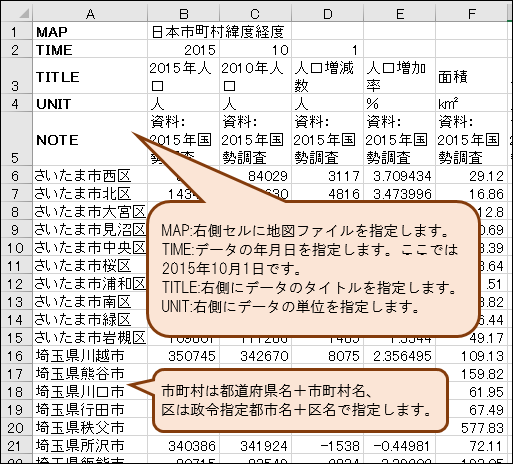Click the TITLE cell
513x464 pixels.
[90, 76]
